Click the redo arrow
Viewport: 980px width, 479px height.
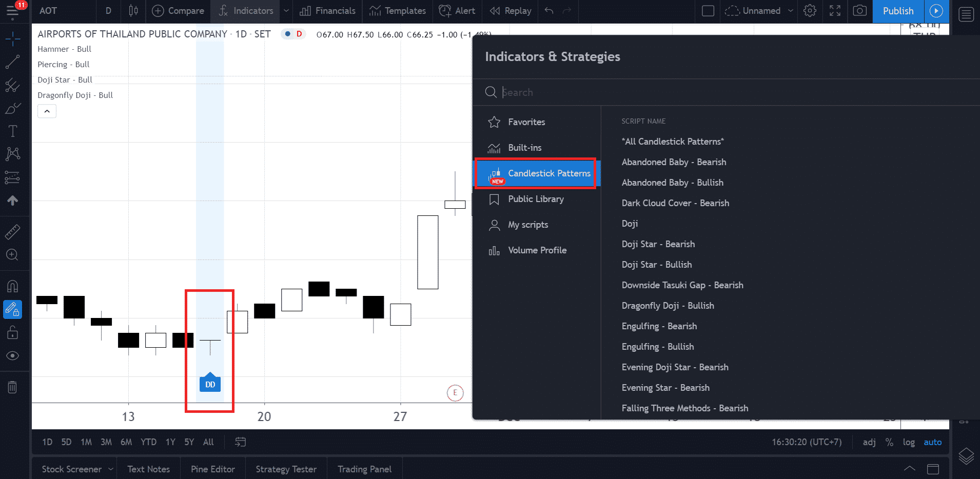click(567, 11)
